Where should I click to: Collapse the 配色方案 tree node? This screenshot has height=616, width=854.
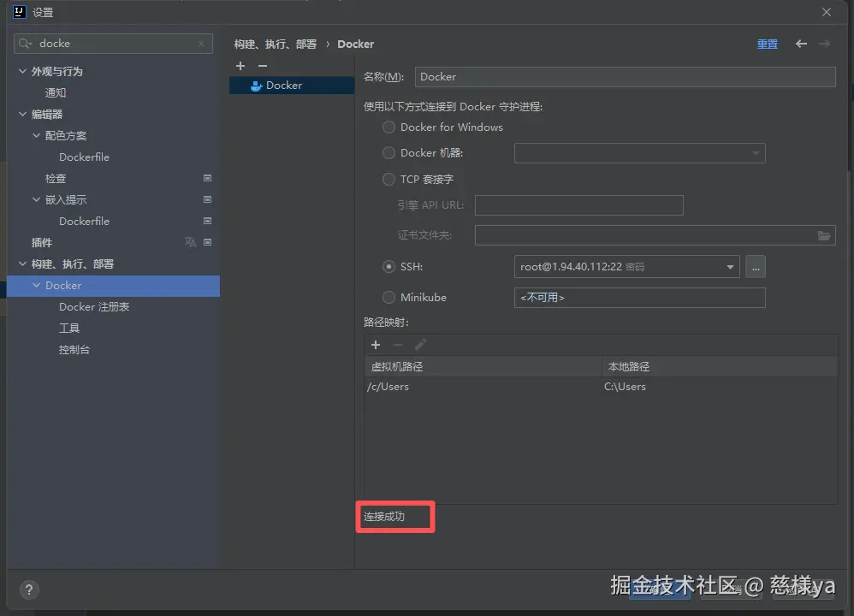point(36,135)
